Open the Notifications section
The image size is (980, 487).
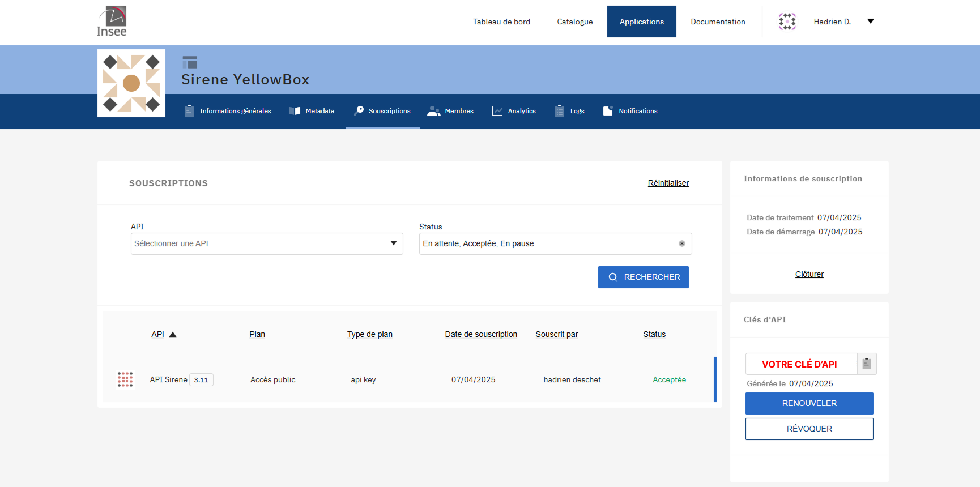coord(630,111)
